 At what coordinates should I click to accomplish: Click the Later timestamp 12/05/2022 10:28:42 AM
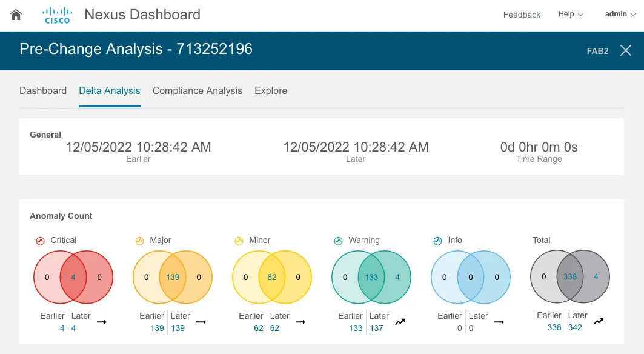coord(356,147)
